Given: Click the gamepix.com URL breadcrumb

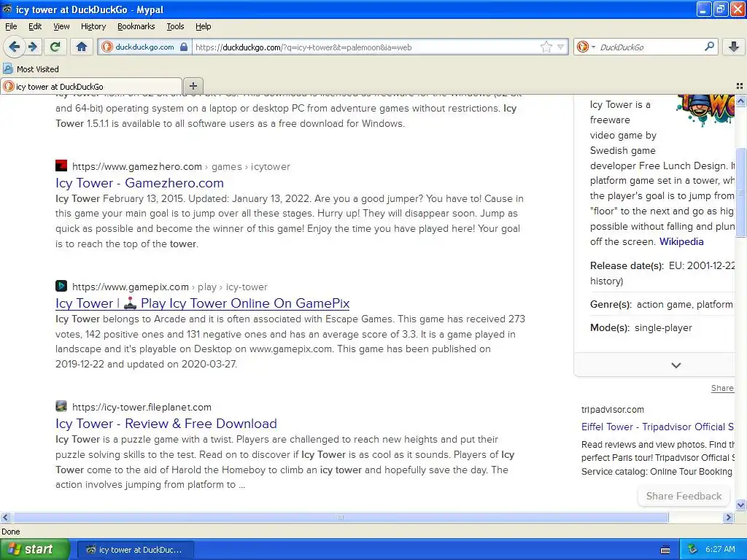Looking at the screenshot, I should pos(169,287).
